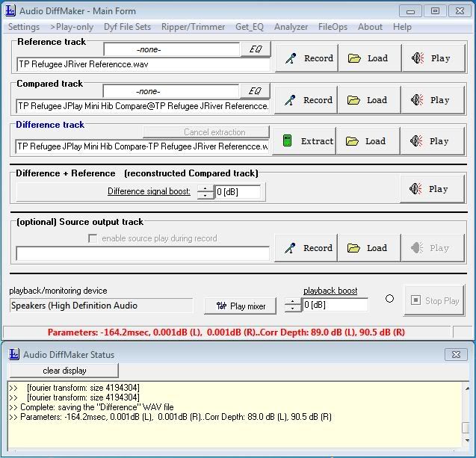Viewport: 476px width, 458px height.
Task: Open the Settings menu
Action: pos(24,27)
